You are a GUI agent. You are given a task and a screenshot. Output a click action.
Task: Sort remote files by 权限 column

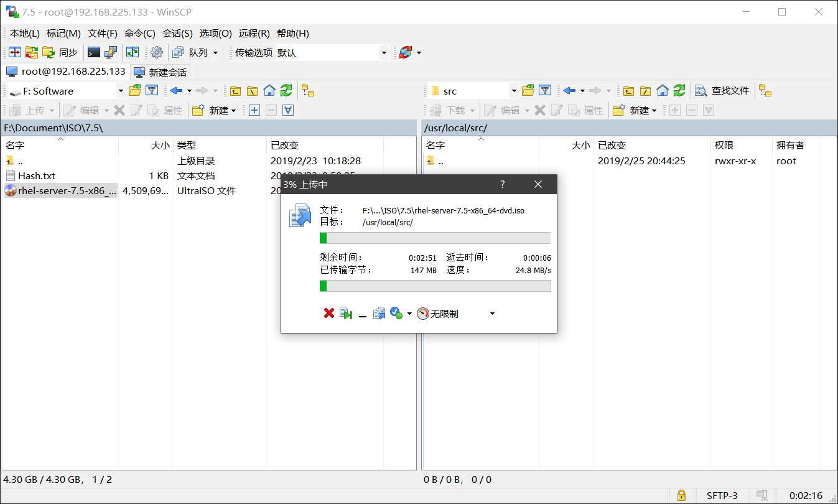click(x=740, y=145)
